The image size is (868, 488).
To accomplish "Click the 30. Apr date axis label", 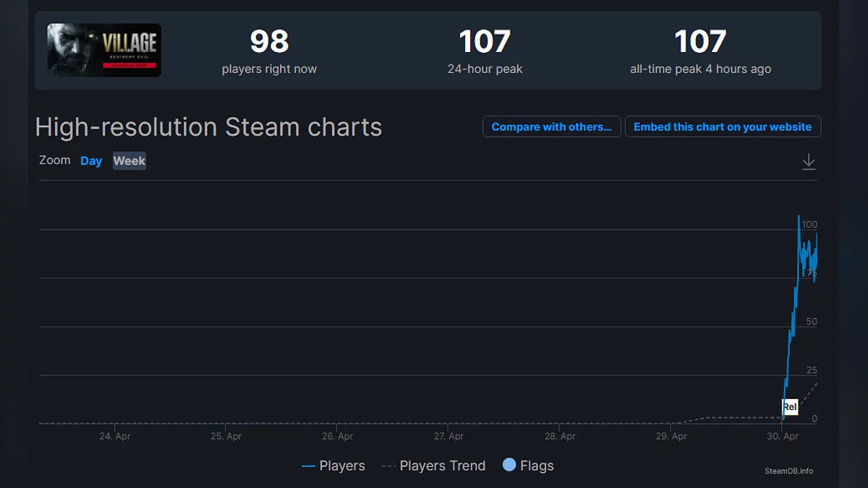I will point(782,436).
